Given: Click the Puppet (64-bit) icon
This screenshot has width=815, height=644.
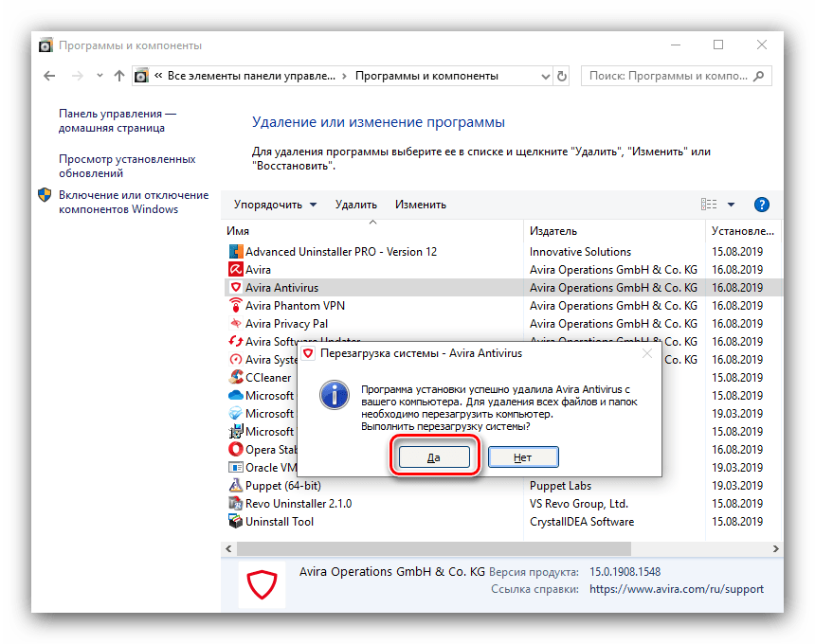Looking at the screenshot, I should (x=236, y=486).
